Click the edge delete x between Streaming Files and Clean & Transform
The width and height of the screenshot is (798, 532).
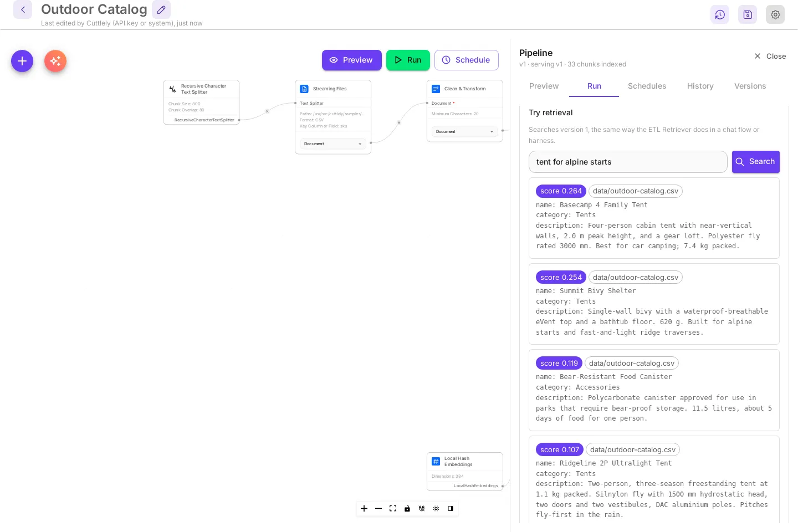point(399,122)
